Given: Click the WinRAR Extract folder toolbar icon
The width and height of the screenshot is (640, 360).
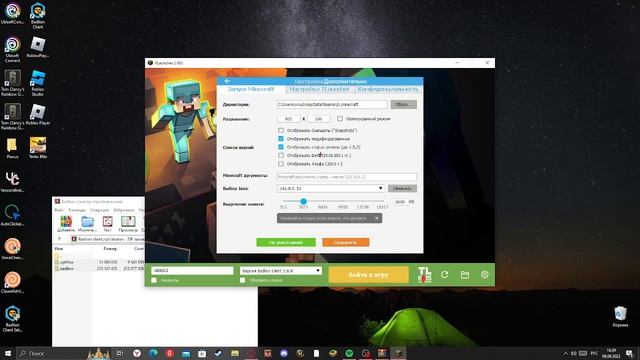Looking at the screenshot, I should (x=87, y=224).
